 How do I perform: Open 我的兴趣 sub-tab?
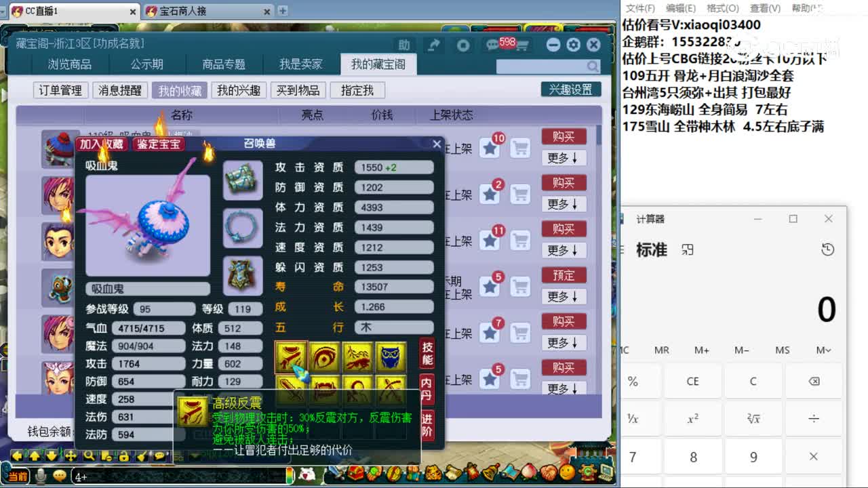click(x=239, y=90)
